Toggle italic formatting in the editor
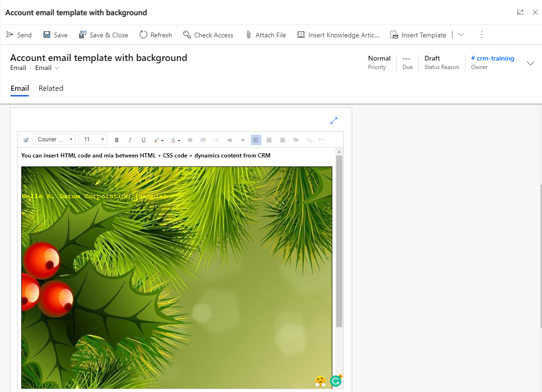The width and height of the screenshot is (542, 392). [x=130, y=139]
